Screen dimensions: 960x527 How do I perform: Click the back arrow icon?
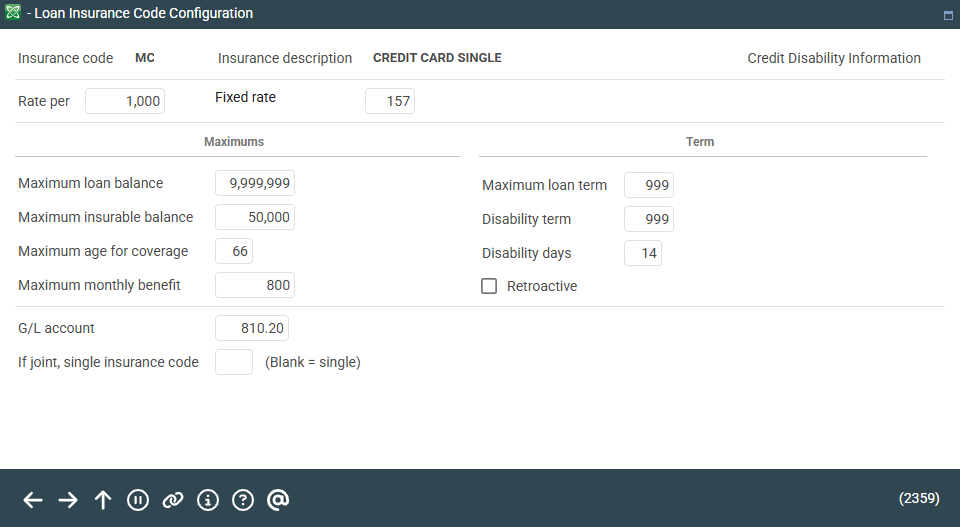33,500
